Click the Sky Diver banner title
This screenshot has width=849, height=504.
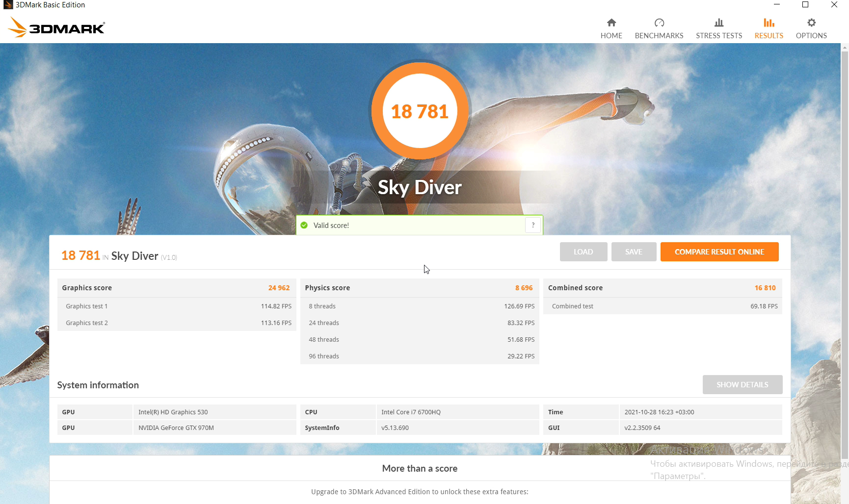tap(420, 187)
